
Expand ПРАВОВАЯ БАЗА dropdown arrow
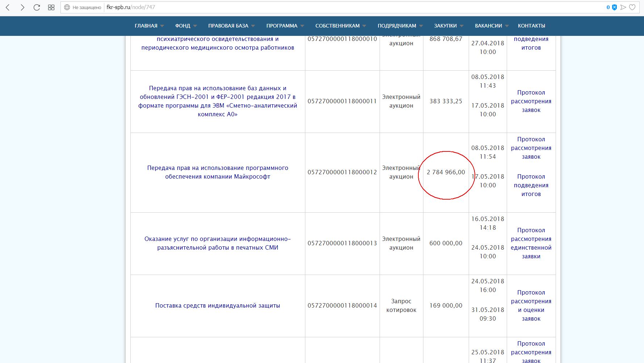(253, 26)
